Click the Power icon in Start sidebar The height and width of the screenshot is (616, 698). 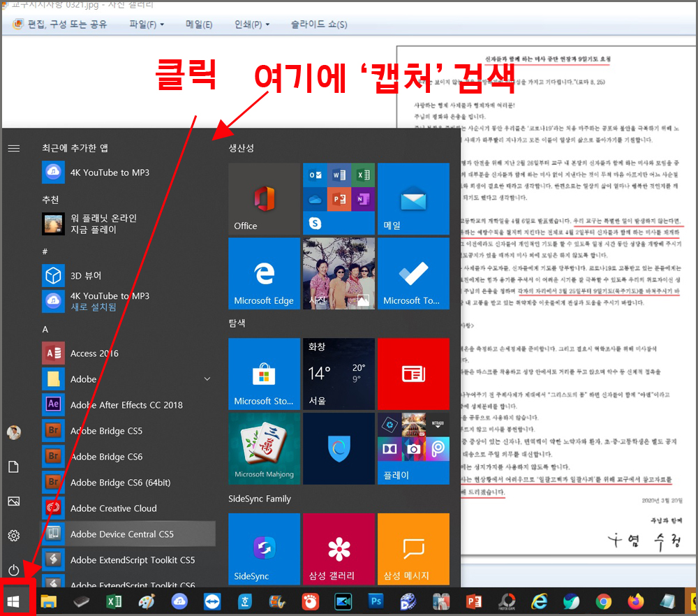click(x=14, y=570)
